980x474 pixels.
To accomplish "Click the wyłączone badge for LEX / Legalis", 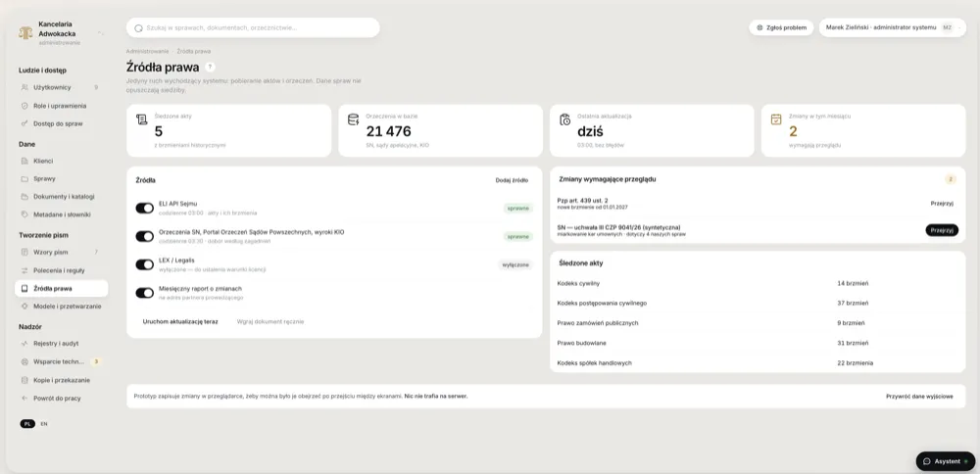I will coord(515,264).
